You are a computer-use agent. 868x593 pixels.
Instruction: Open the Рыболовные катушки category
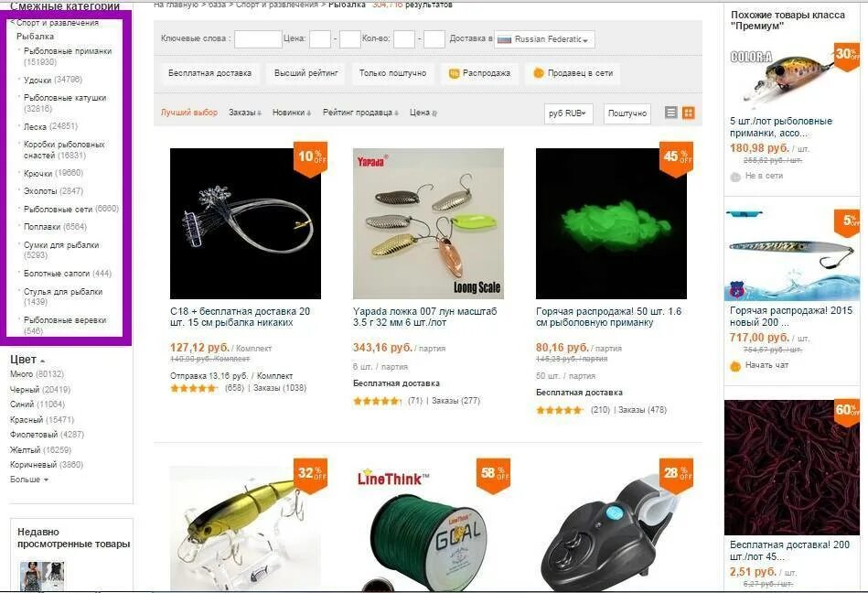tap(65, 103)
